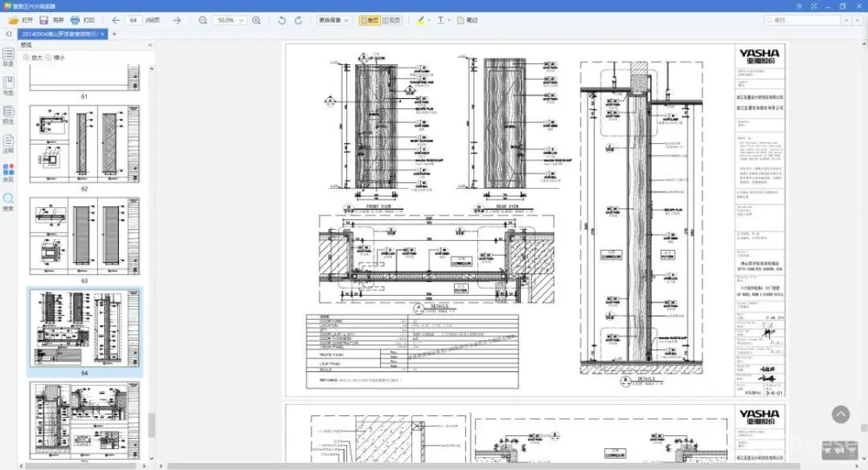Open the 注释 annotations panel
This screenshot has height=470, width=868.
click(x=8, y=143)
